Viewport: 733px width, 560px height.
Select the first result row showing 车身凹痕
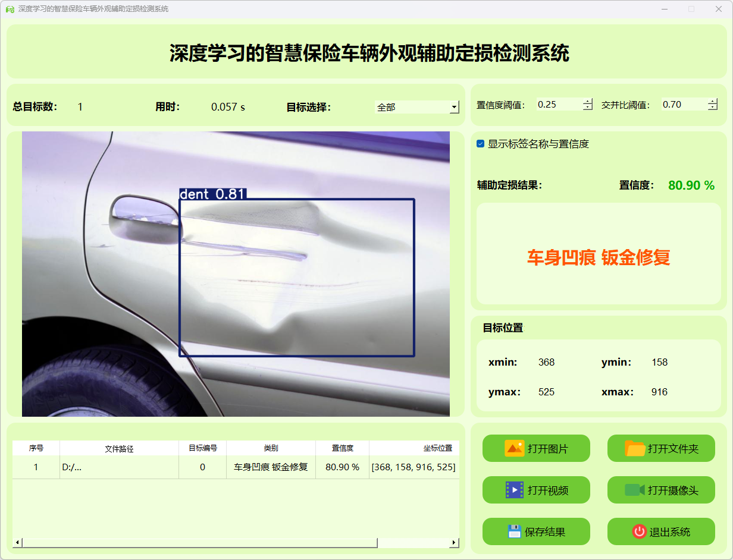[271, 467]
